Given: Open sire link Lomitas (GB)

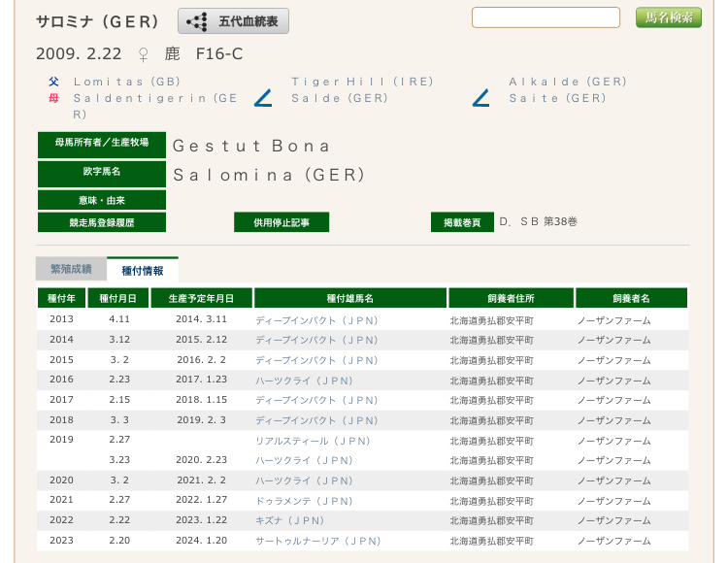Looking at the screenshot, I should click(127, 82).
